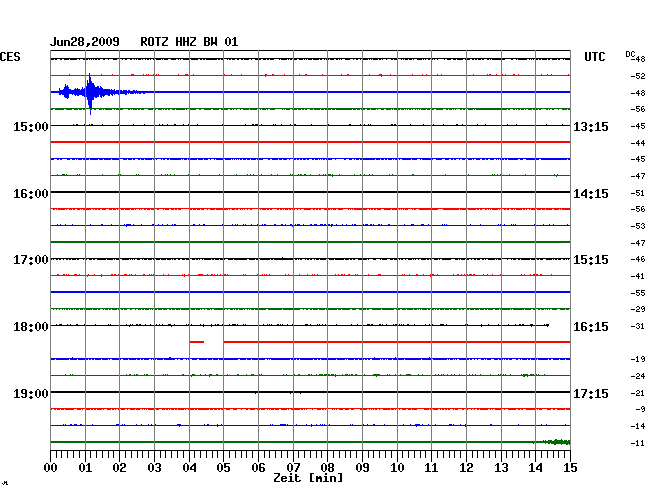The width and height of the screenshot is (650, 494).
Task: Click the 16:15 UTC time label
Action: (591, 327)
